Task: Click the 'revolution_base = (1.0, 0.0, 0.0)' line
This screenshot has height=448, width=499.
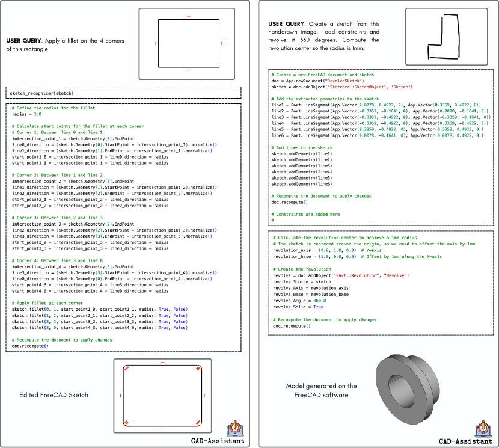Action: pos(357,257)
